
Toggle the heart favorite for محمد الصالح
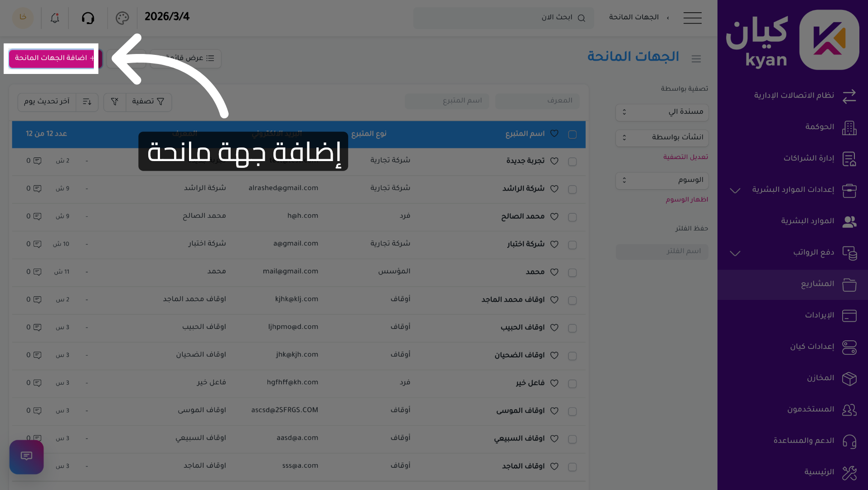tap(554, 217)
